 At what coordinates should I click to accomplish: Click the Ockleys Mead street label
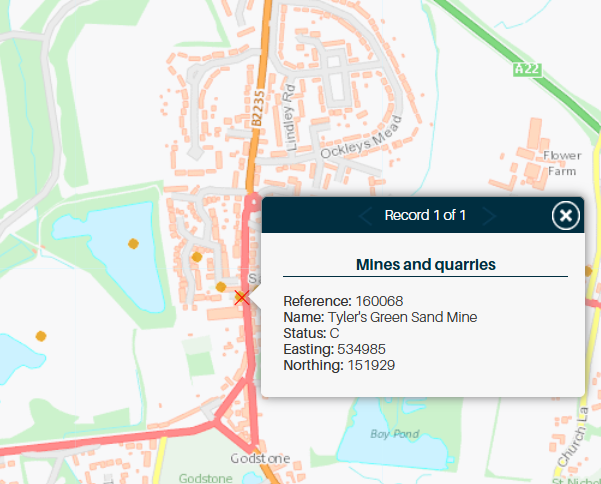(x=361, y=140)
